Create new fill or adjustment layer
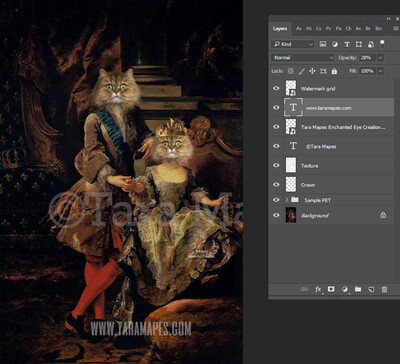The image size is (400, 364). click(345, 289)
